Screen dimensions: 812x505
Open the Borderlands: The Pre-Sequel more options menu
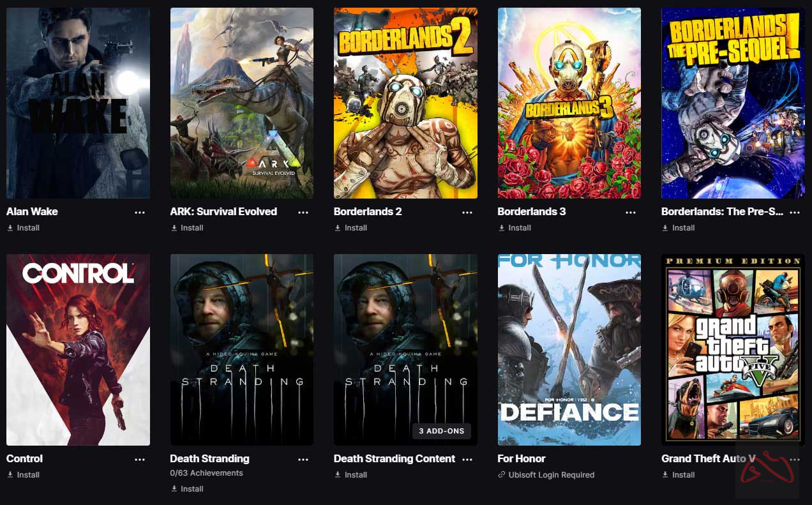pyautogui.click(x=795, y=212)
